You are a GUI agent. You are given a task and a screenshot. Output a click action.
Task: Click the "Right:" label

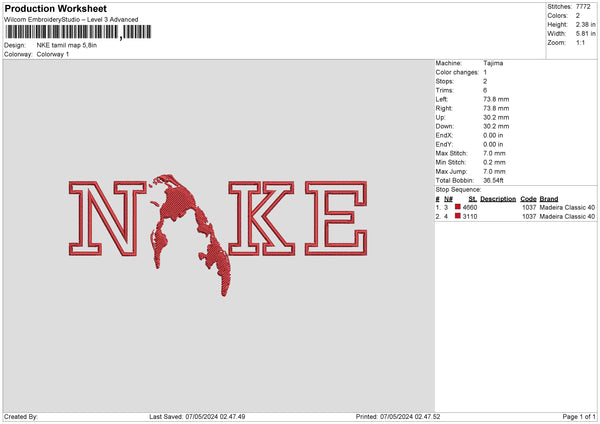[x=444, y=108]
